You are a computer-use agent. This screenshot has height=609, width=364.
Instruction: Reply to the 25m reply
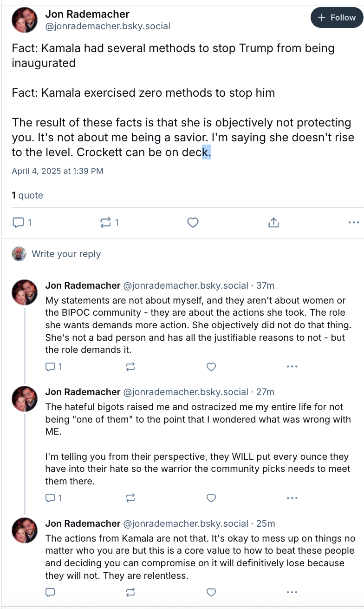50,592
